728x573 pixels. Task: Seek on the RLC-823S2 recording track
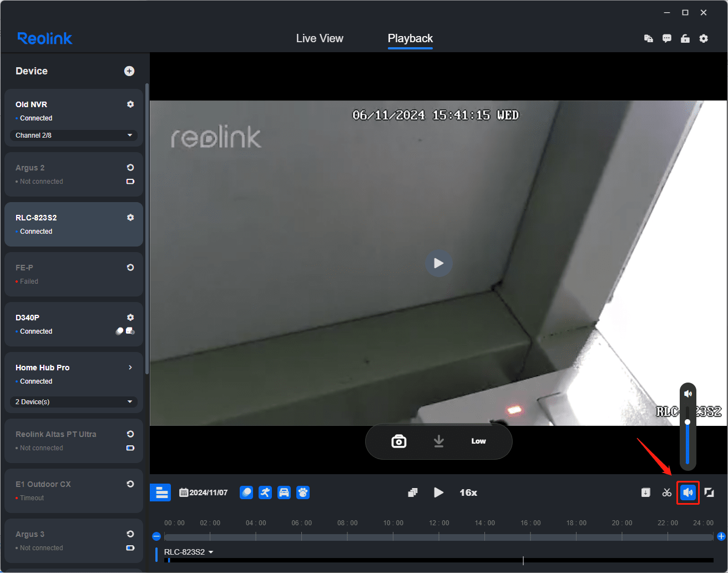[439, 560]
